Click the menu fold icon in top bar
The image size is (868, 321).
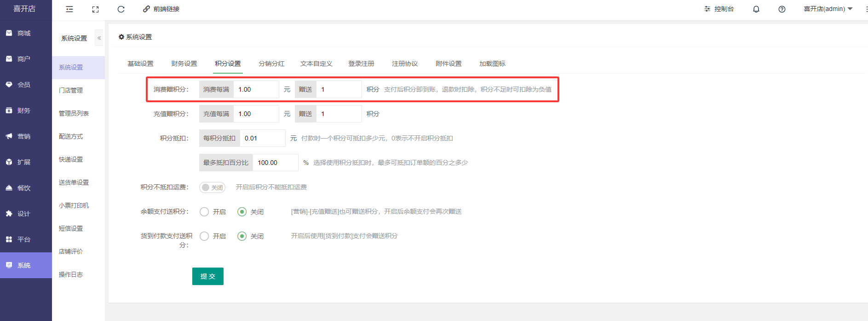[x=69, y=9]
